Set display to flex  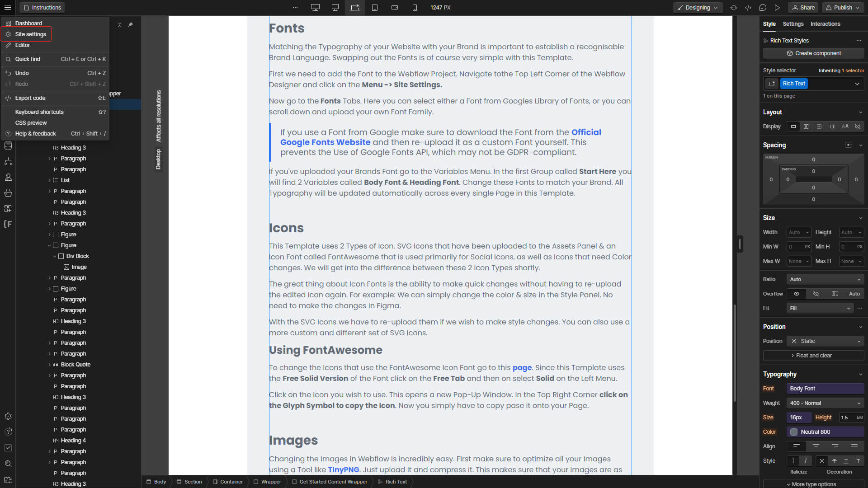coord(806,127)
